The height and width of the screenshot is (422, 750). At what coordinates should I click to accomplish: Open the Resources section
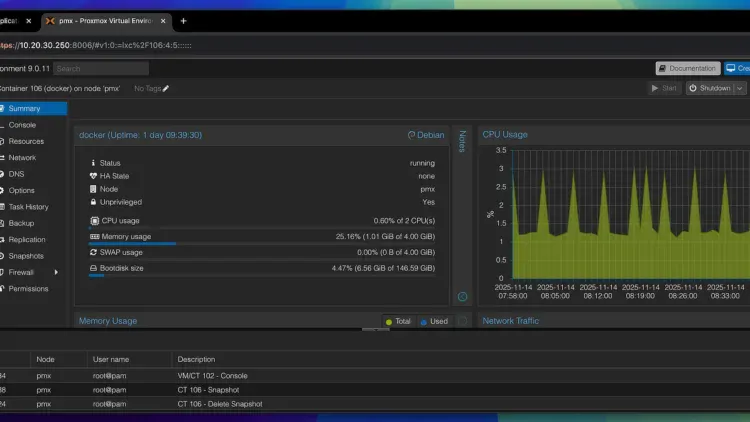pyautogui.click(x=26, y=141)
